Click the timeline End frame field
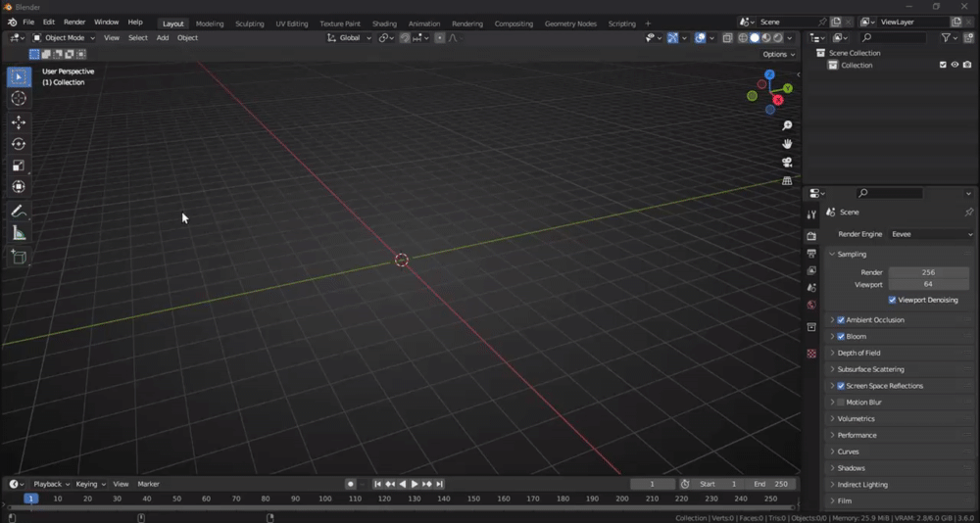The height and width of the screenshot is (523, 980). pyautogui.click(x=770, y=484)
